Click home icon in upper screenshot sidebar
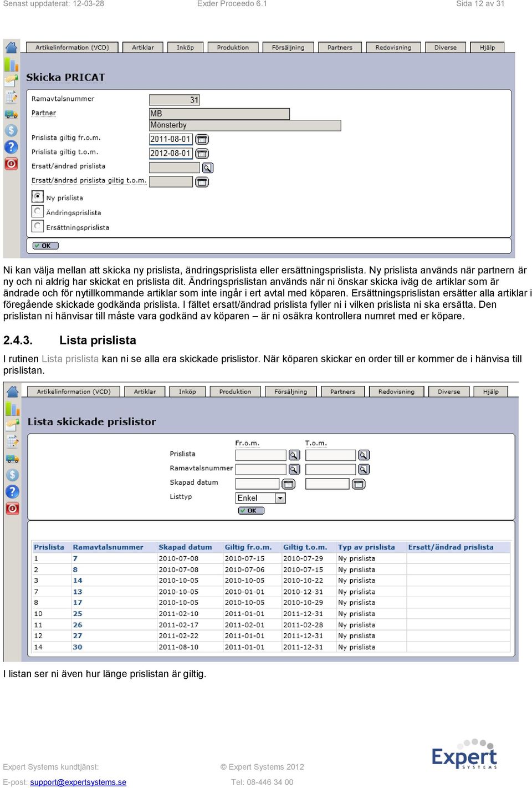Viewport: 532px width, 788px height. [x=11, y=48]
